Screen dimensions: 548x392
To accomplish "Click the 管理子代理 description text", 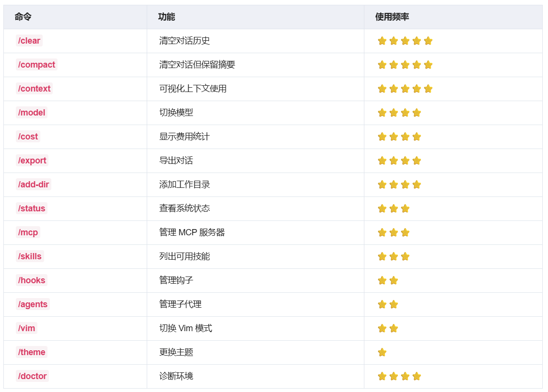I will point(180,304).
